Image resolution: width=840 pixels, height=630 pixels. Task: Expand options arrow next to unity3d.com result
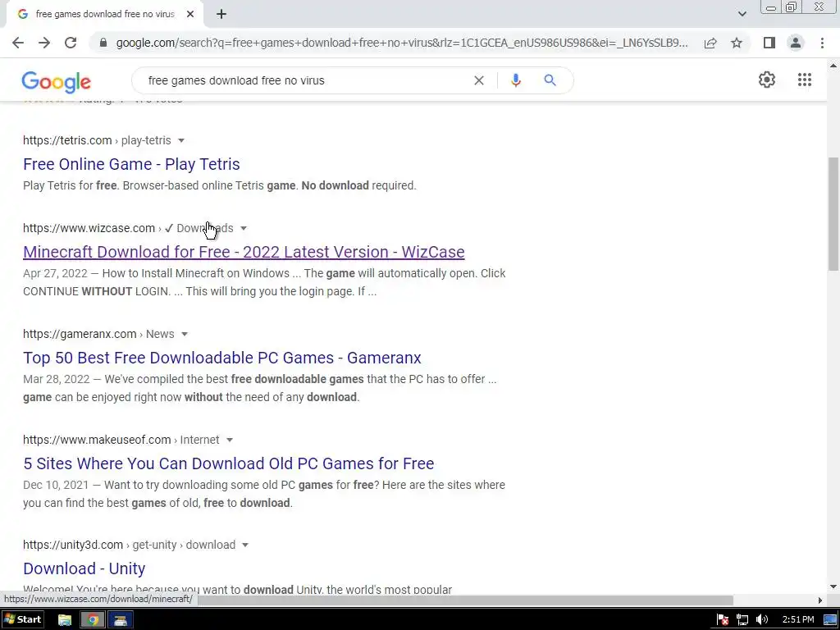(244, 545)
